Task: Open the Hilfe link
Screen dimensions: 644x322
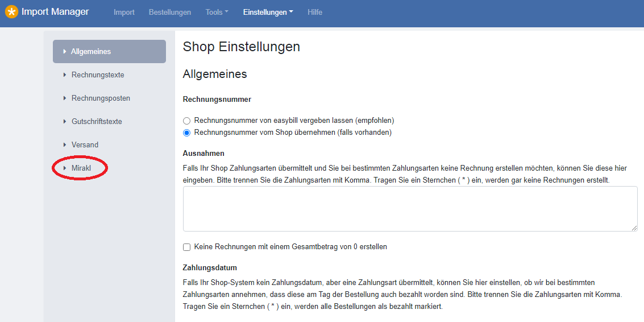Action: (x=315, y=13)
